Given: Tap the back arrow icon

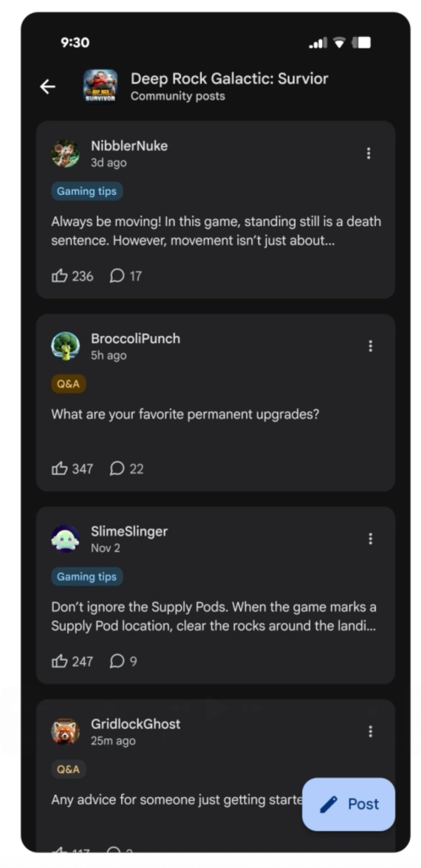Looking at the screenshot, I should pos(48,87).
